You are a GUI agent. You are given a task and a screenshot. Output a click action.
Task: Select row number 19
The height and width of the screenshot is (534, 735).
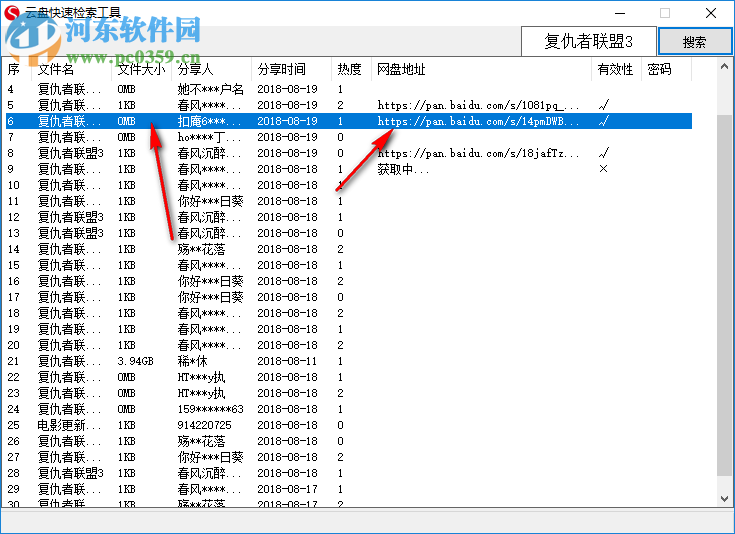click(14, 329)
